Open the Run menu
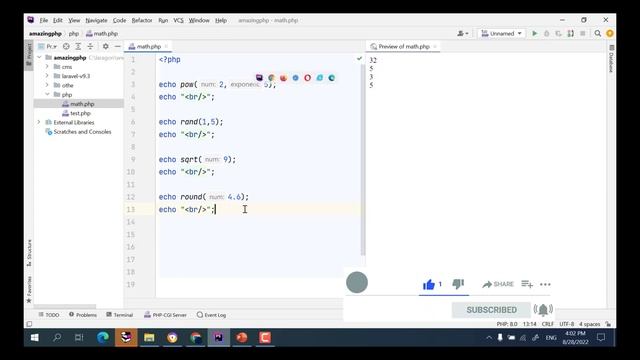Screen dimensions: 640x360 click(163, 20)
